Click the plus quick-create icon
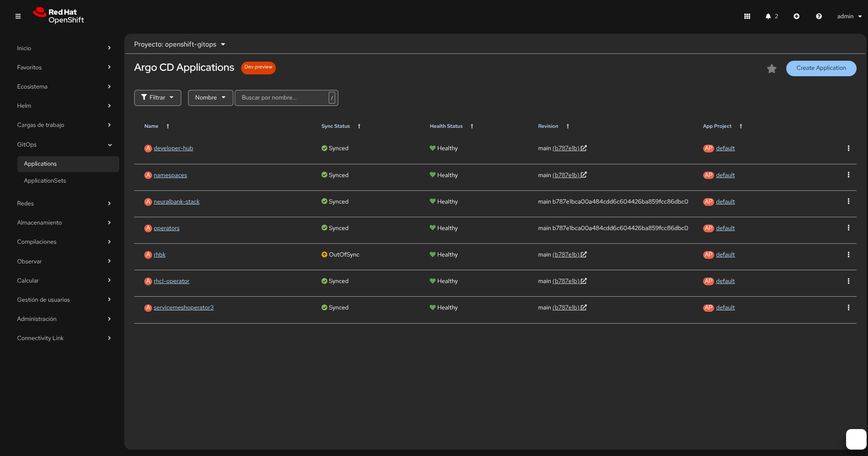This screenshot has width=868, height=456. 796,16
